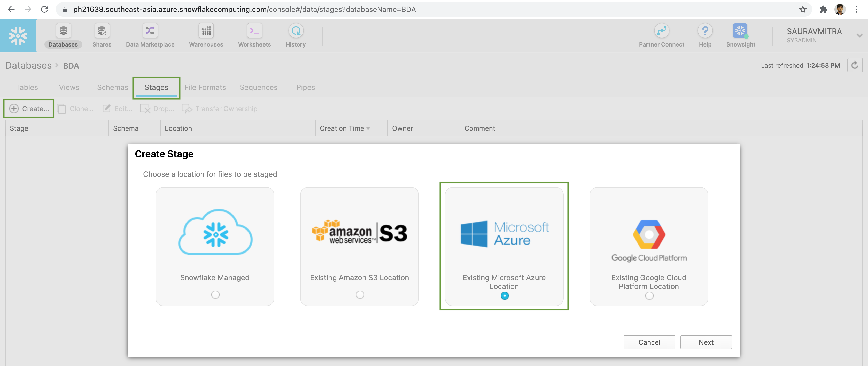Click the Snowflake cloud logo card image
The width and height of the screenshot is (868, 366).
click(215, 232)
